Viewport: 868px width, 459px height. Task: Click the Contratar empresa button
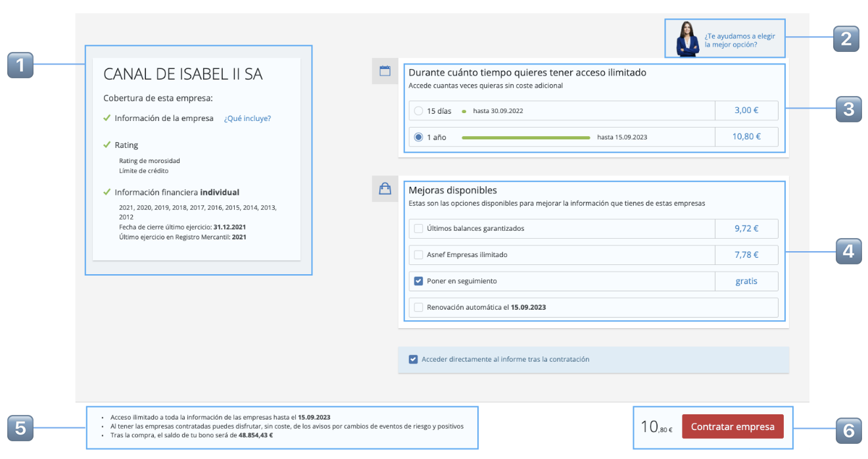tap(733, 426)
